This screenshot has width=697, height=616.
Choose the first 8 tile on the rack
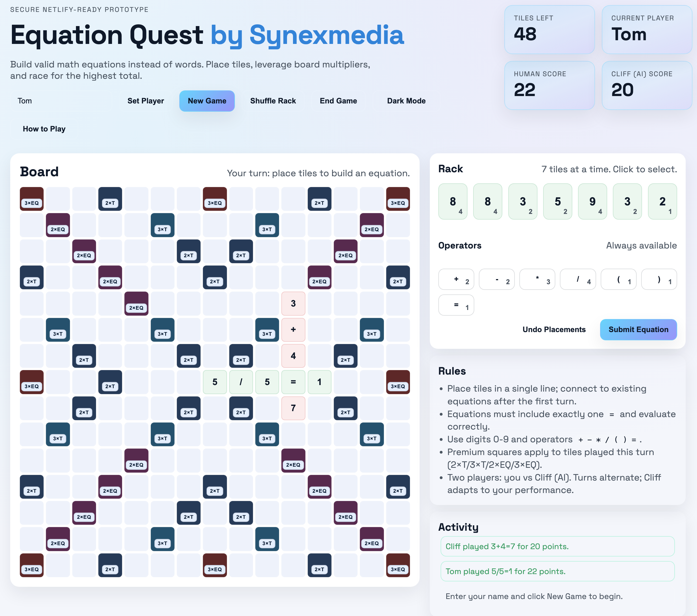coord(452,201)
